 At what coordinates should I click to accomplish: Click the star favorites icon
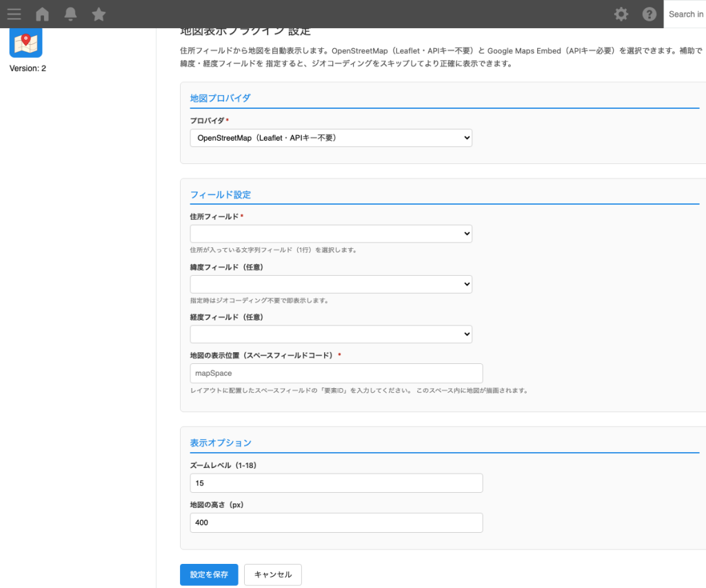point(98,14)
